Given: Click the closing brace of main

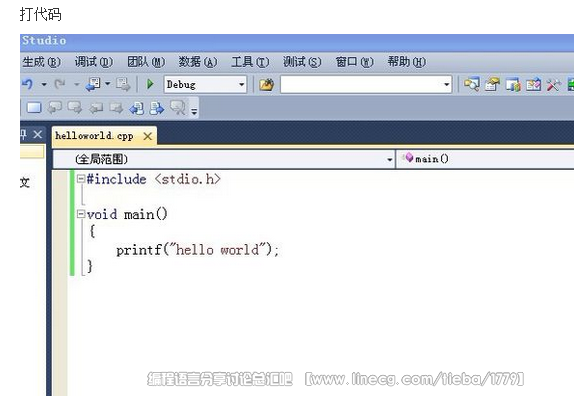Looking at the screenshot, I should (x=90, y=266).
